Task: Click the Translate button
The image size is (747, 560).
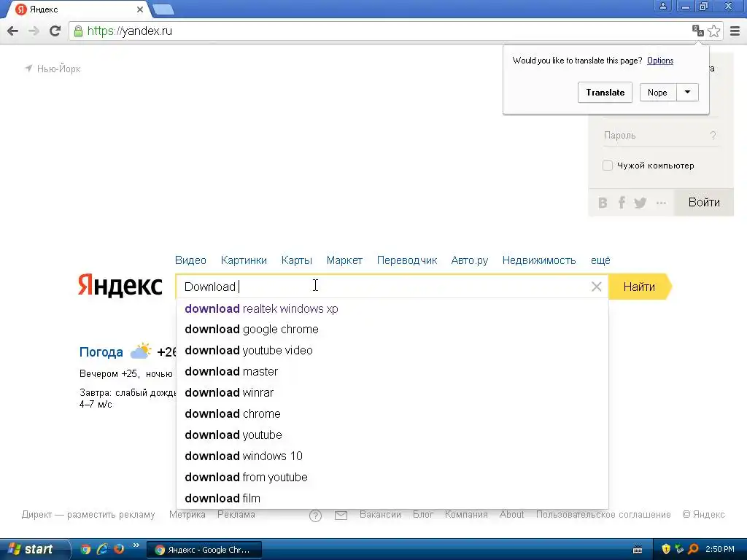Action: click(x=605, y=93)
